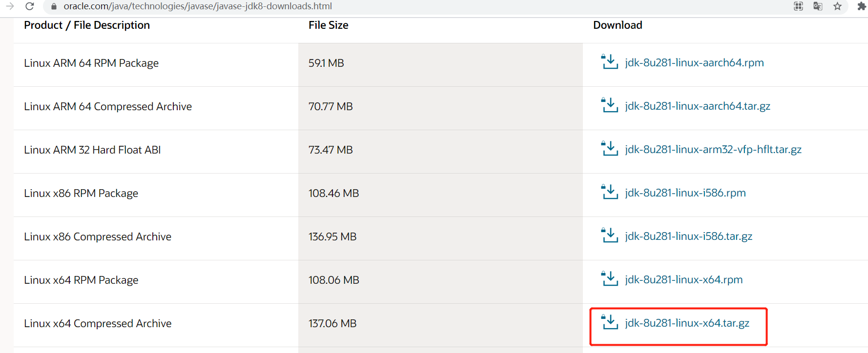Open the jdk-8u281-linux-x64.tar.gz download link
The width and height of the screenshot is (868, 353).
[x=687, y=323]
